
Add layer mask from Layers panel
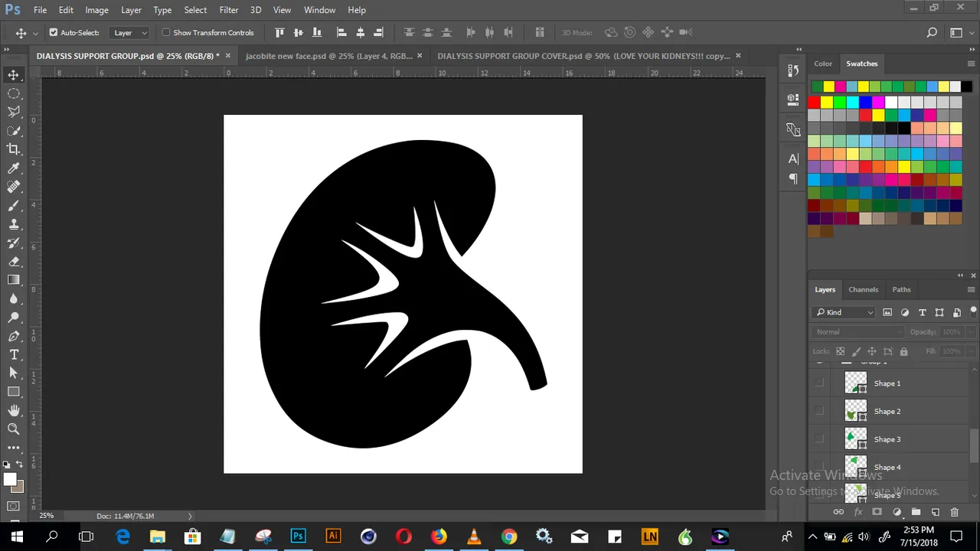tap(877, 512)
